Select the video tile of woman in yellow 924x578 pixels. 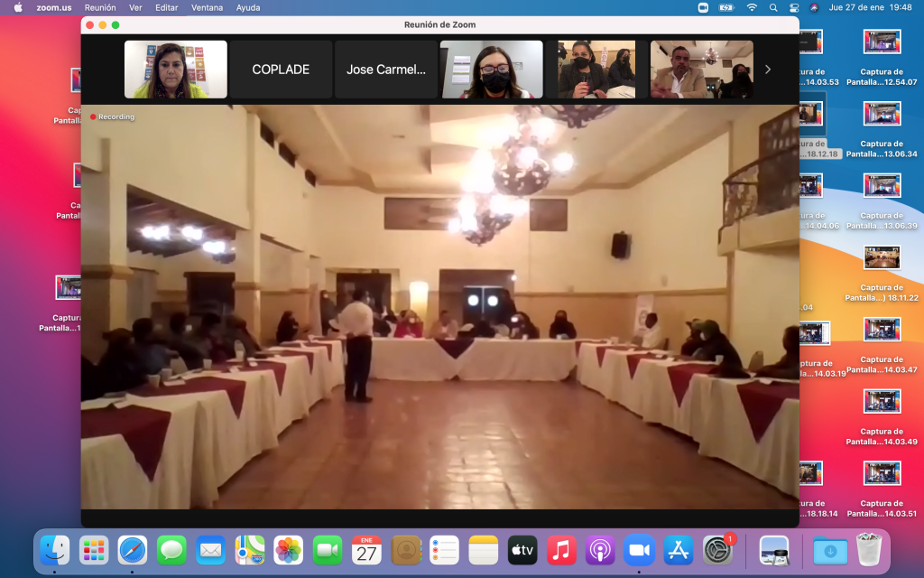(176, 70)
